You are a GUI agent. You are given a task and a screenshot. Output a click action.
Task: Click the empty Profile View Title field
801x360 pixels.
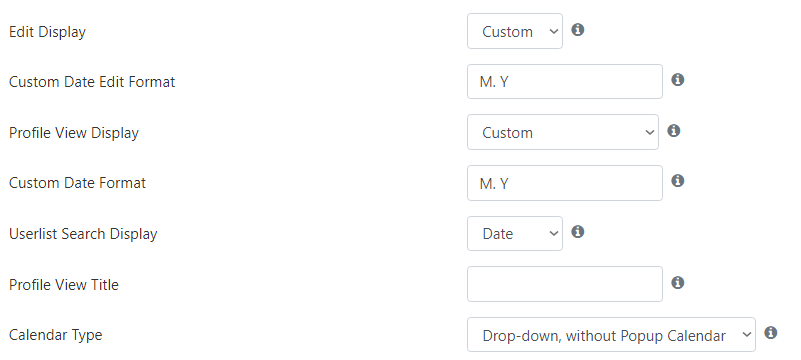click(x=564, y=284)
